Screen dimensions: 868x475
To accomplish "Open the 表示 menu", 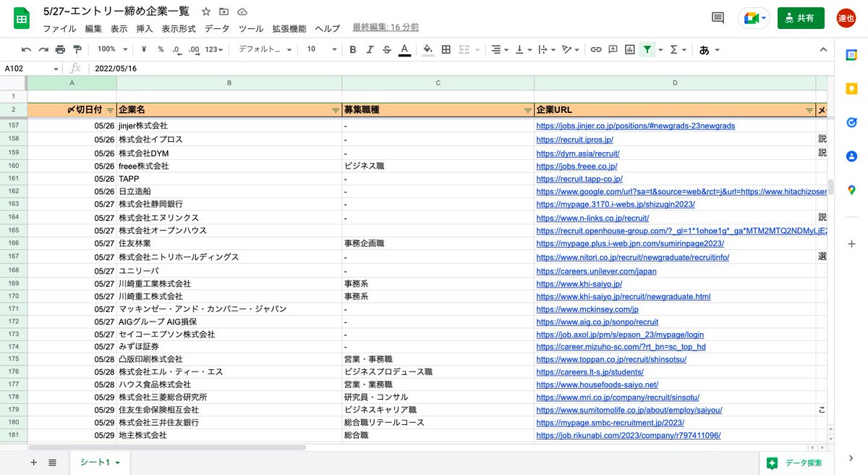I will [x=119, y=28].
